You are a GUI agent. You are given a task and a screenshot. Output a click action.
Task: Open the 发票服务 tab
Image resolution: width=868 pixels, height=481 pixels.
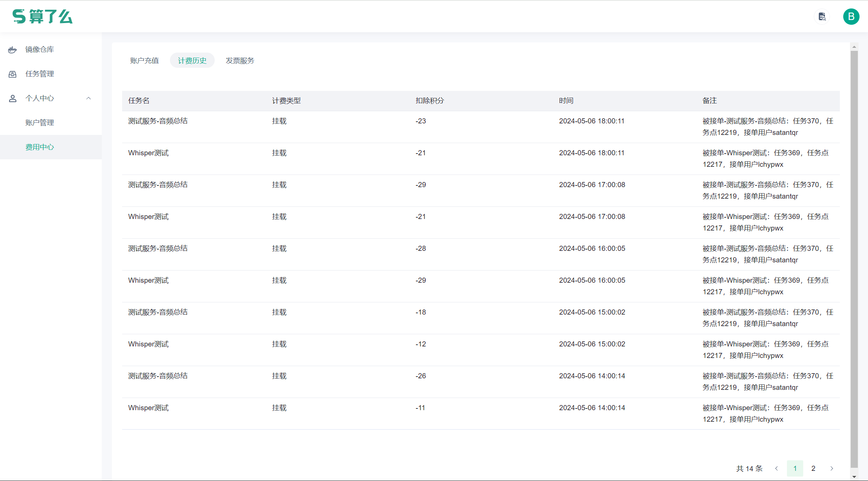point(240,60)
